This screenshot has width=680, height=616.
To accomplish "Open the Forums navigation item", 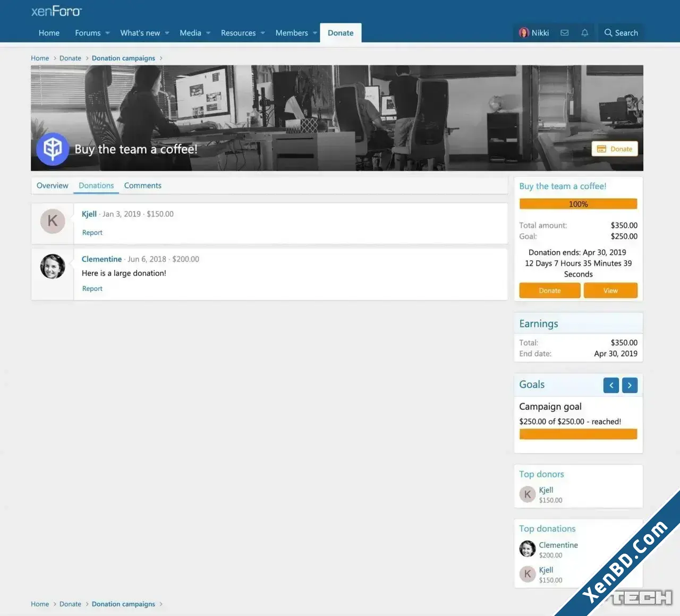I will (88, 33).
